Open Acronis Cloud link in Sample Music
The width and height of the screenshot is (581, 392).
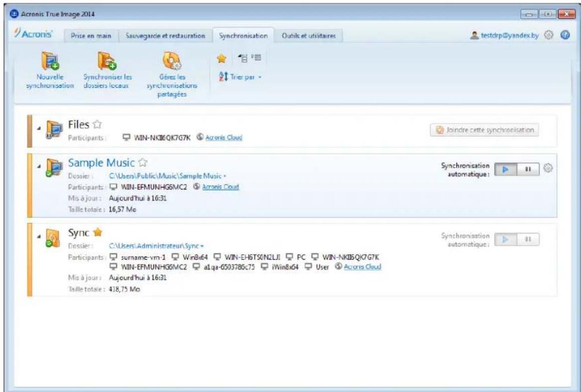(221, 187)
